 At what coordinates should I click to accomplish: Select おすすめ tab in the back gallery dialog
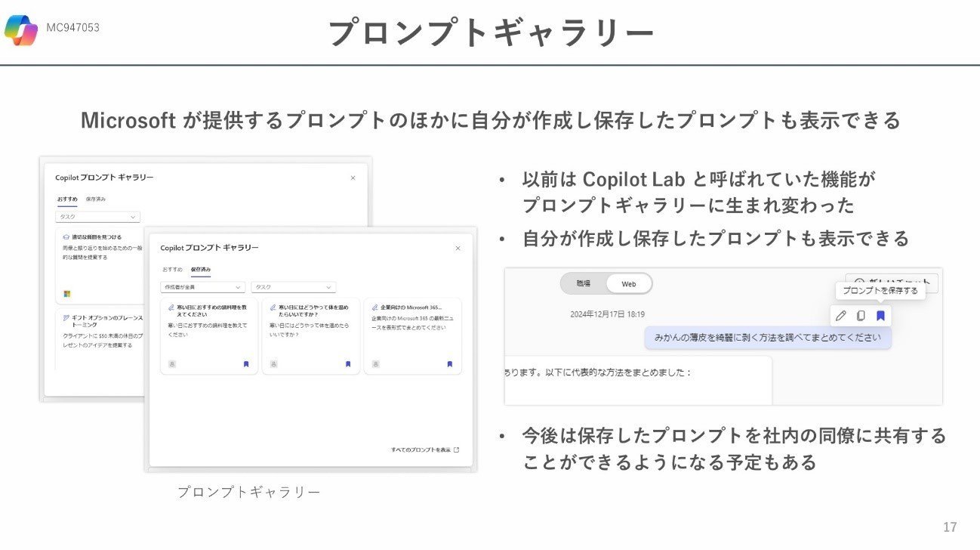(67, 199)
